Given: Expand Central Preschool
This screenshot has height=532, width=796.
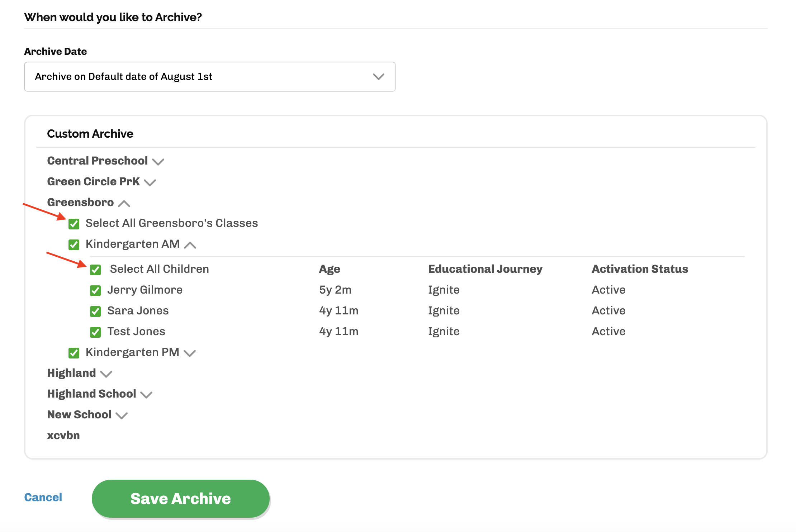Looking at the screenshot, I should 158,161.
